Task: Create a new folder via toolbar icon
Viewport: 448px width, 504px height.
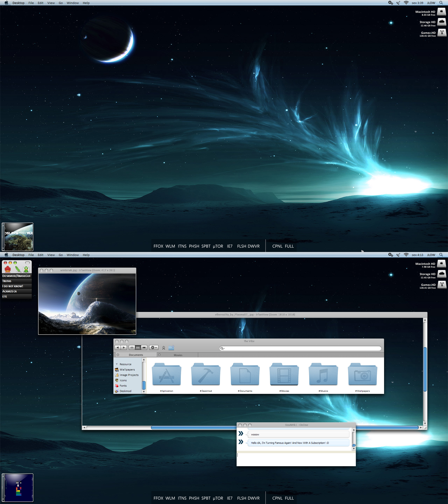Action: coord(171,348)
